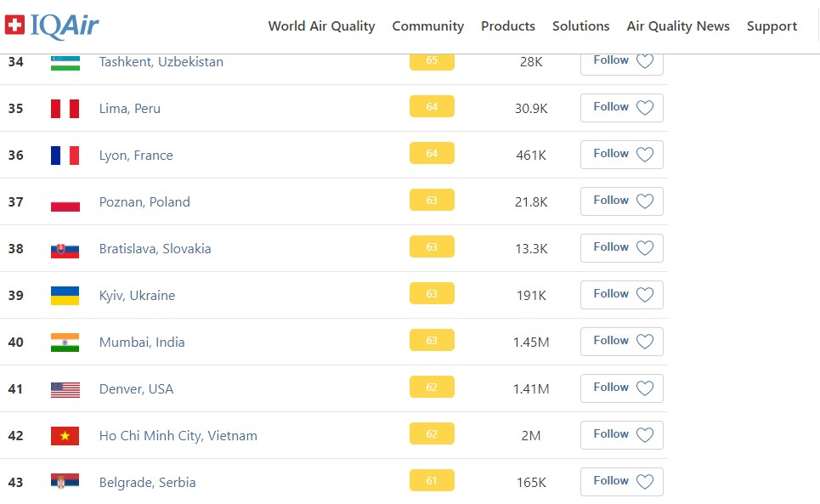Open Ho Chi Minh City, Vietnam link
Image resolution: width=820 pixels, height=504 pixels.
(x=178, y=436)
